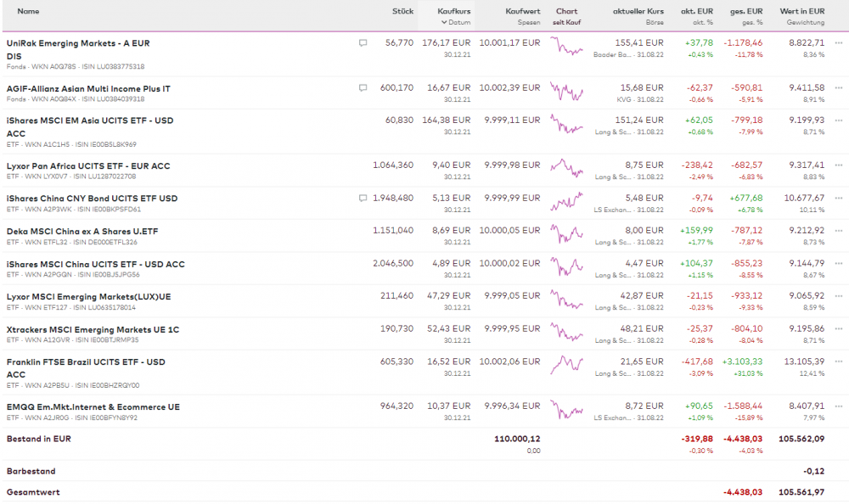849x504 pixels.
Task: Open three-dot menu for Franklin FTSE Brazil
Action: tap(839, 362)
